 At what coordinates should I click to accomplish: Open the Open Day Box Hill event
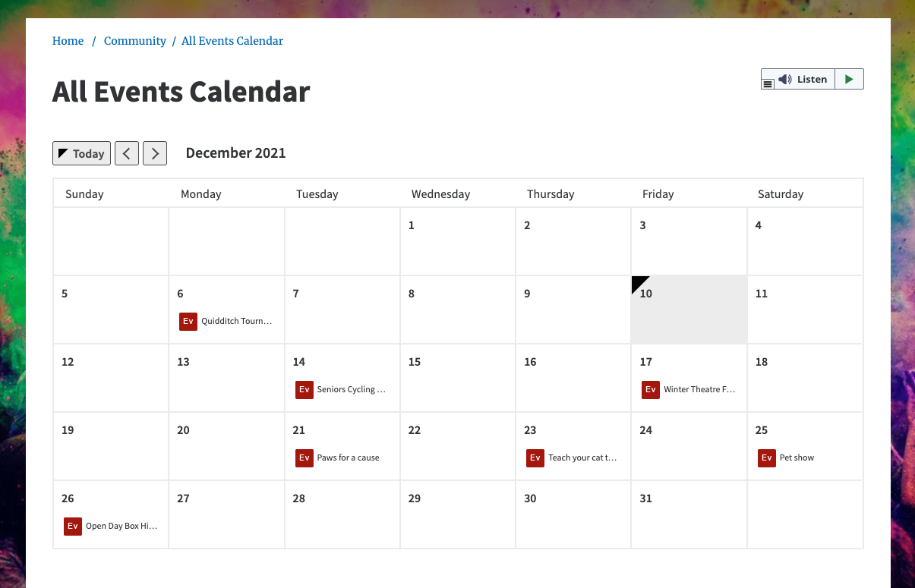(x=112, y=526)
